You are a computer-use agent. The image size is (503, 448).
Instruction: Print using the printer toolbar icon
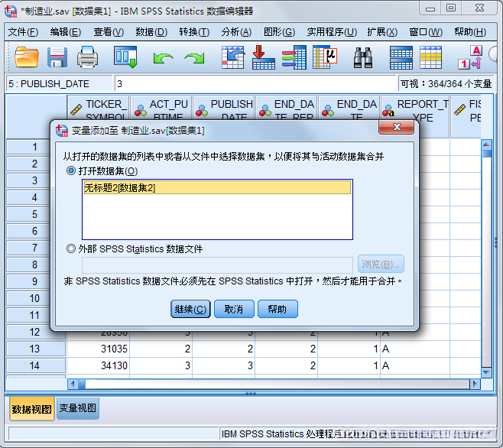pyautogui.click(x=87, y=57)
